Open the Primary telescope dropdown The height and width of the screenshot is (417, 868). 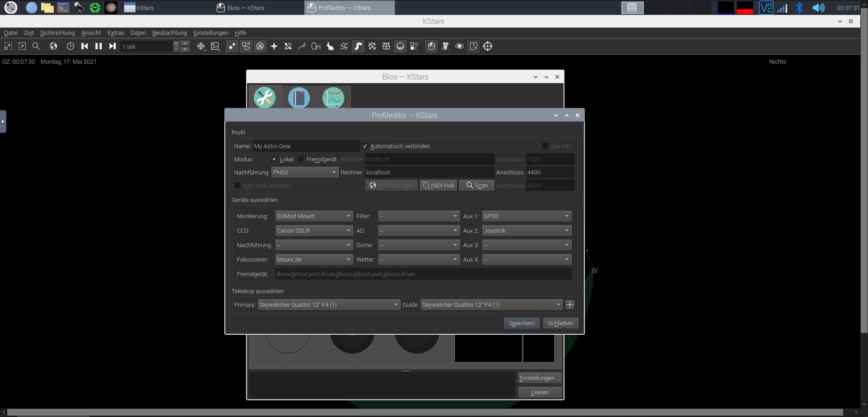pos(329,305)
